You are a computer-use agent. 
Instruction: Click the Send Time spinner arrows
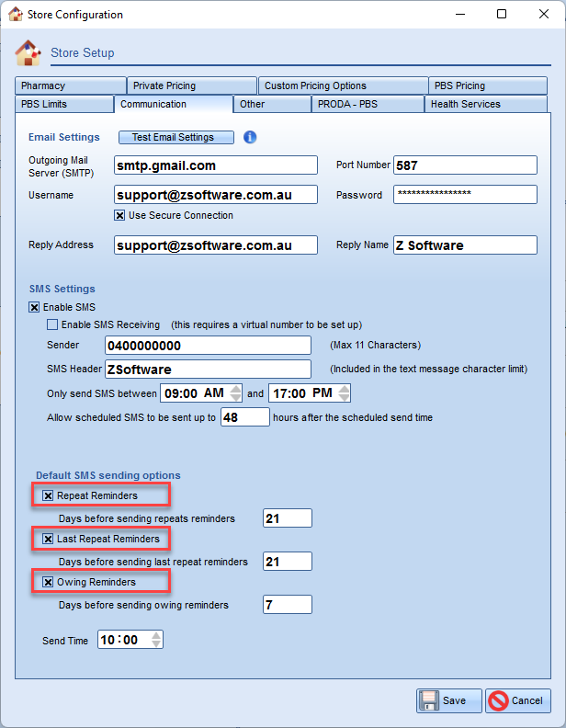click(x=156, y=640)
